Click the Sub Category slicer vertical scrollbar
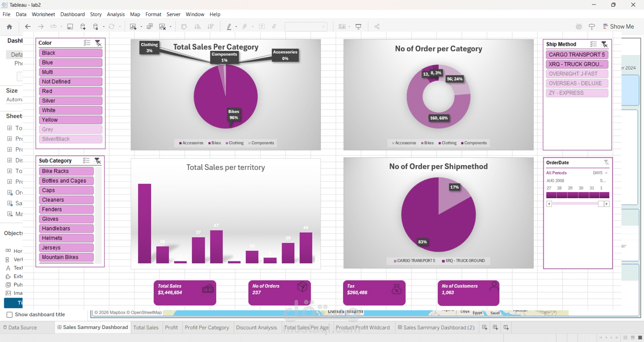Viewport: 644px width, 342px height. (x=98, y=215)
